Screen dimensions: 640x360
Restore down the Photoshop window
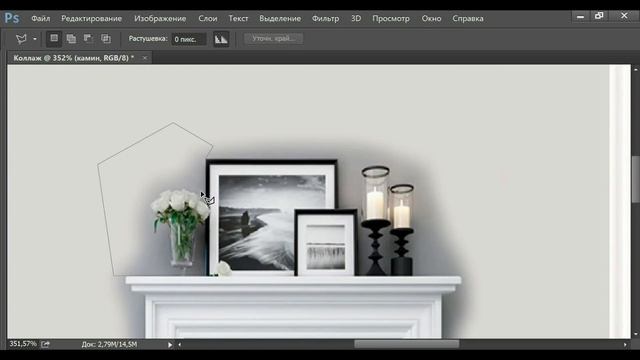599,16
